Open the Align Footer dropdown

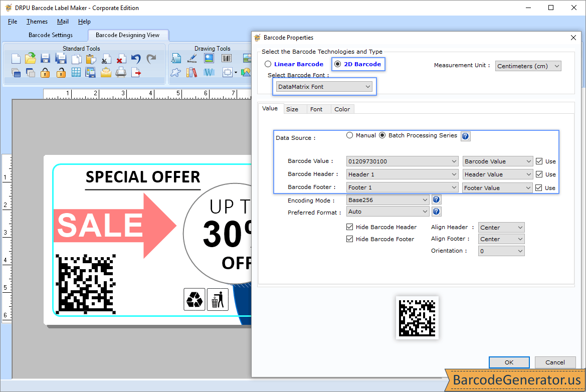502,239
